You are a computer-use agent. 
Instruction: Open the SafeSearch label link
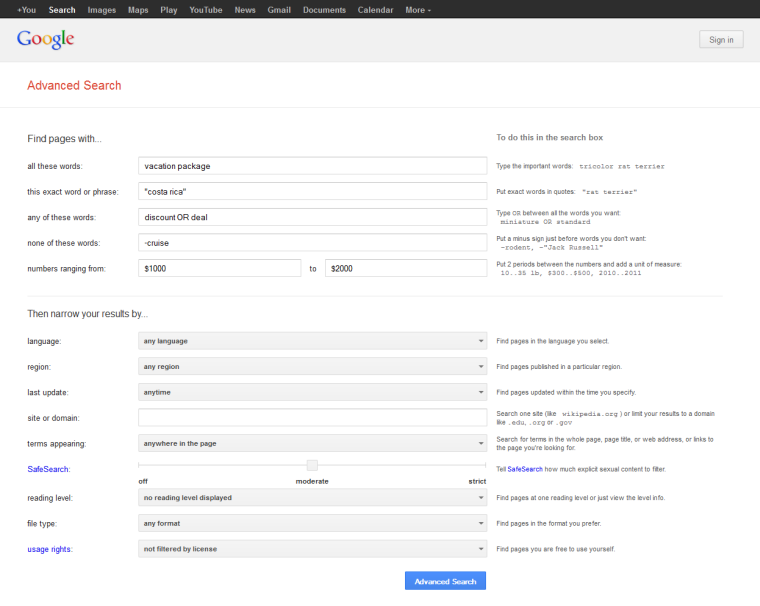[x=48, y=469]
